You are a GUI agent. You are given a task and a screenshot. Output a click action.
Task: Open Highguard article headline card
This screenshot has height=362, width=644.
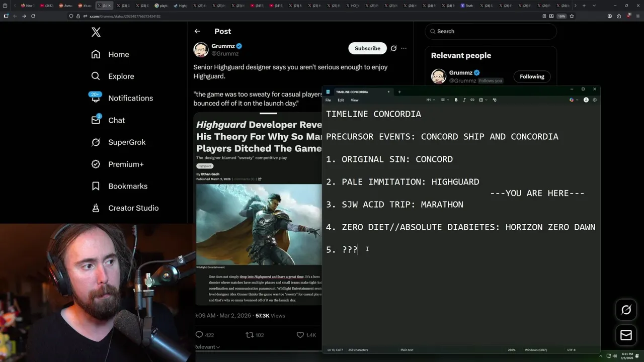point(259,137)
